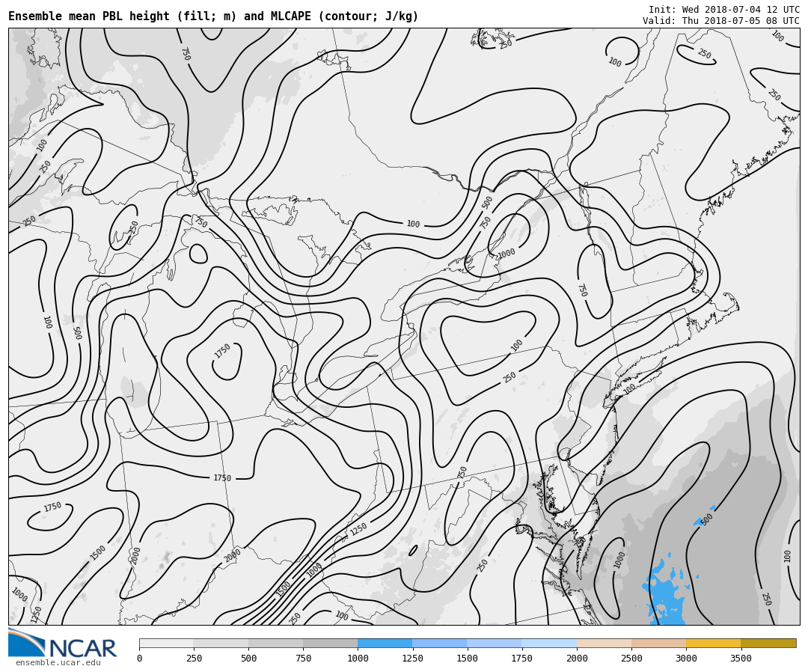
Task: Click the colorbar tick label 3000
Action: (686, 658)
